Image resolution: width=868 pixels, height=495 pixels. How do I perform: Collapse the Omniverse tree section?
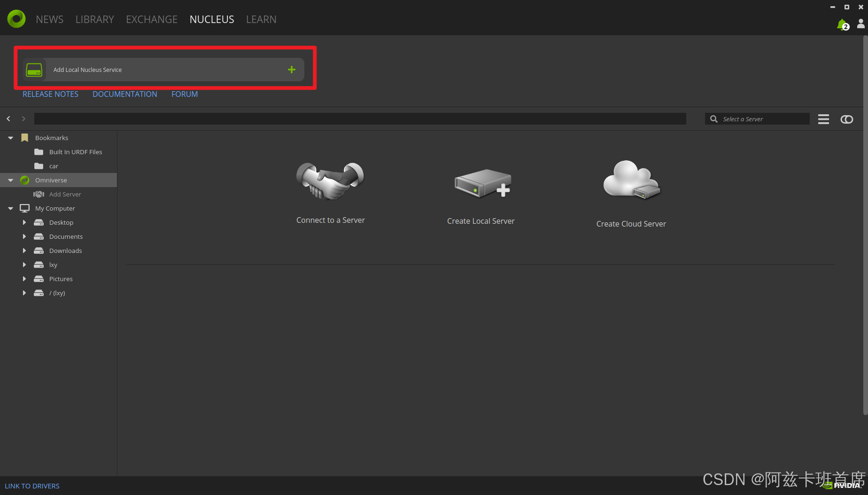point(10,180)
